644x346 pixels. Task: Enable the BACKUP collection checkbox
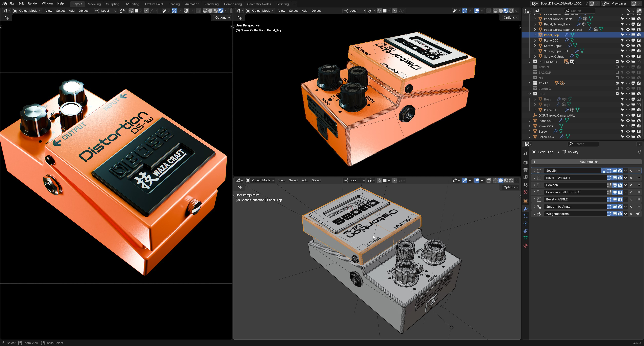click(617, 72)
